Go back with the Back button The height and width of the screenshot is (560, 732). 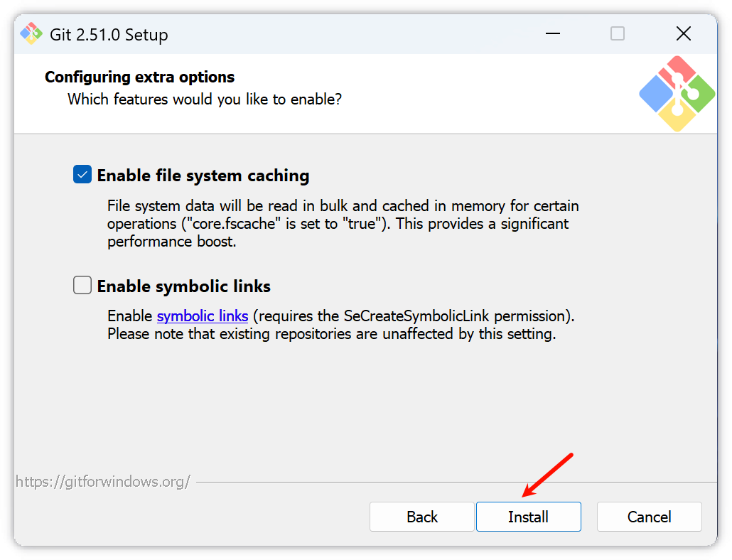421,517
